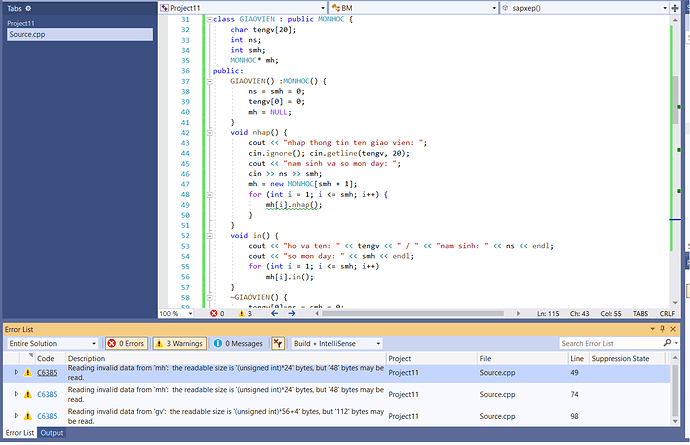690x445 pixels.
Task: Click the Ch: 43 status indicator
Action: pyautogui.click(x=580, y=313)
